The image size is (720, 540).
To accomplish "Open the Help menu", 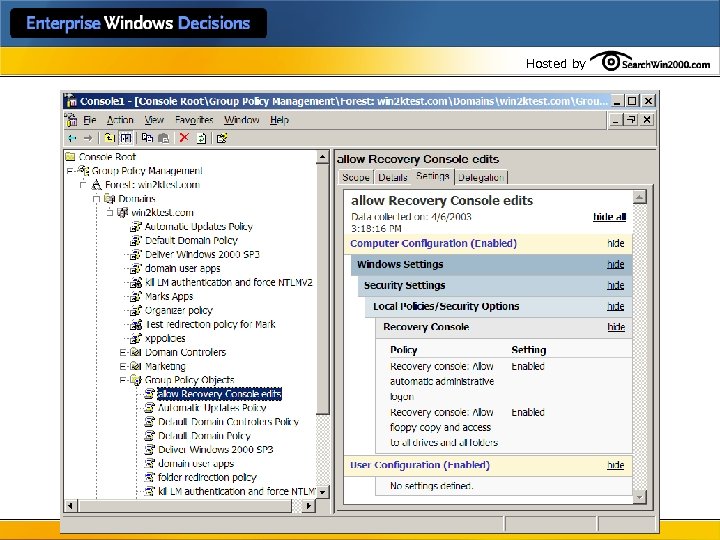I will (279, 120).
